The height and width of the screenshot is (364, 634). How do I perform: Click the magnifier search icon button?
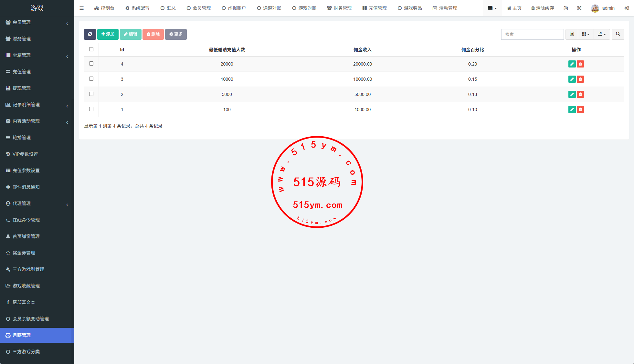(618, 34)
